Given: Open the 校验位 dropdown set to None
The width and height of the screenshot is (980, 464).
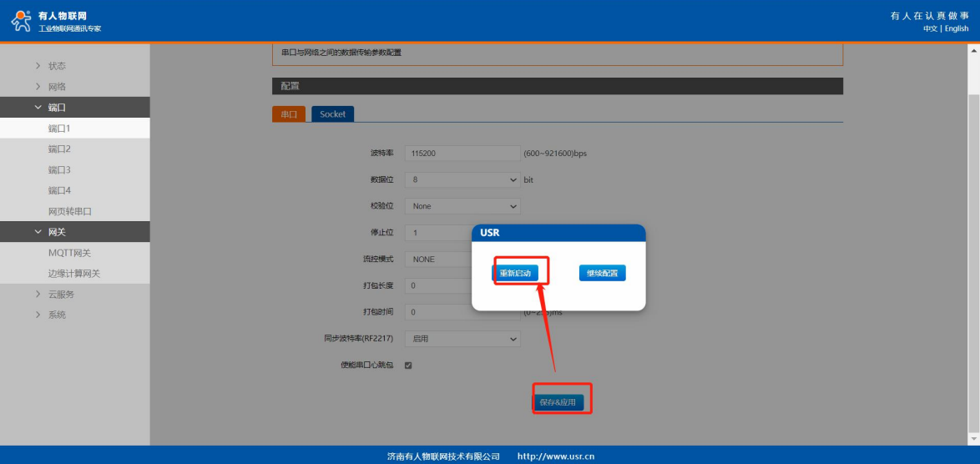Looking at the screenshot, I should click(462, 206).
